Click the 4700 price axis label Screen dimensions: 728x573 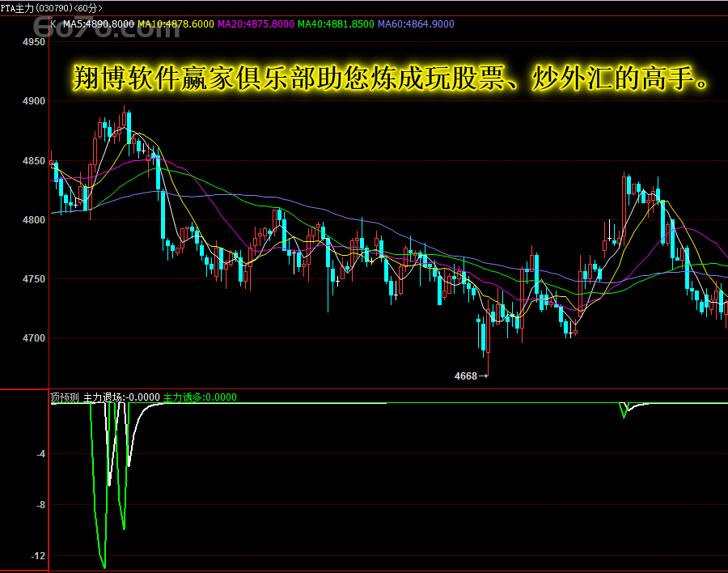[x=34, y=337]
